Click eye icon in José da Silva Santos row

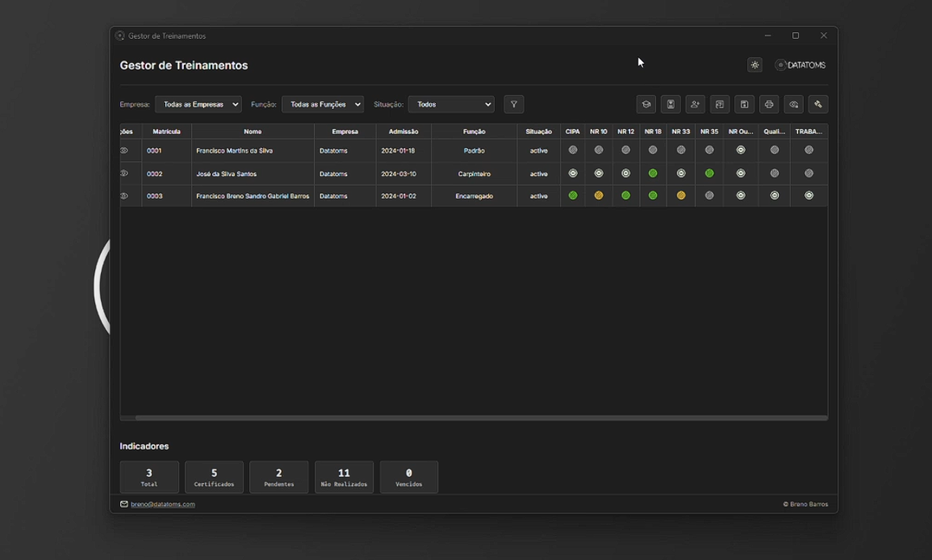tap(124, 173)
